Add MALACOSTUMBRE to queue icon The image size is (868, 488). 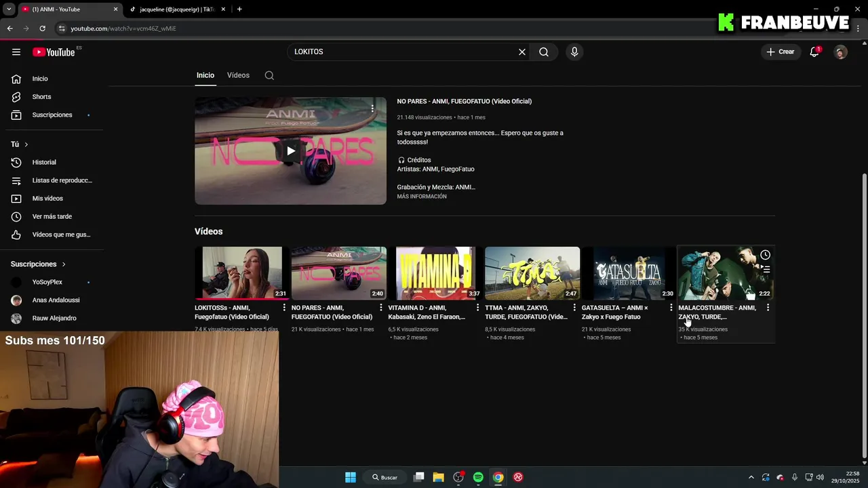pyautogui.click(x=765, y=269)
